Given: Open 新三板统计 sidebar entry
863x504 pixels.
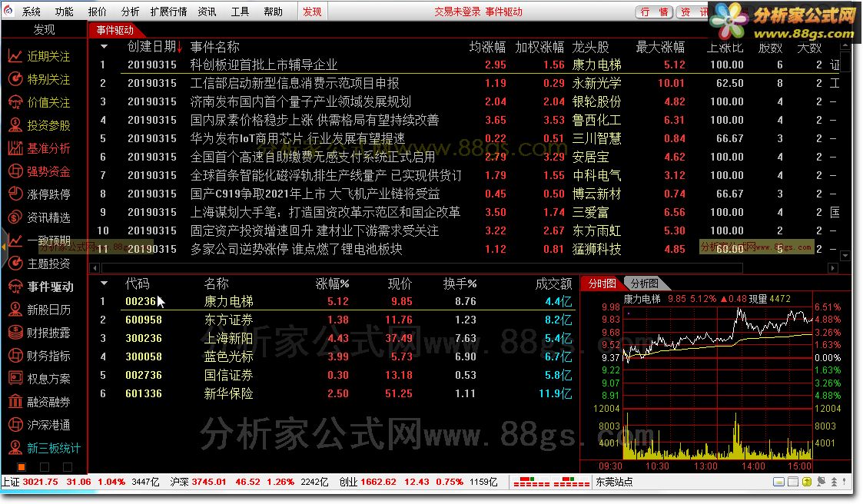Looking at the screenshot, I should pos(44,448).
